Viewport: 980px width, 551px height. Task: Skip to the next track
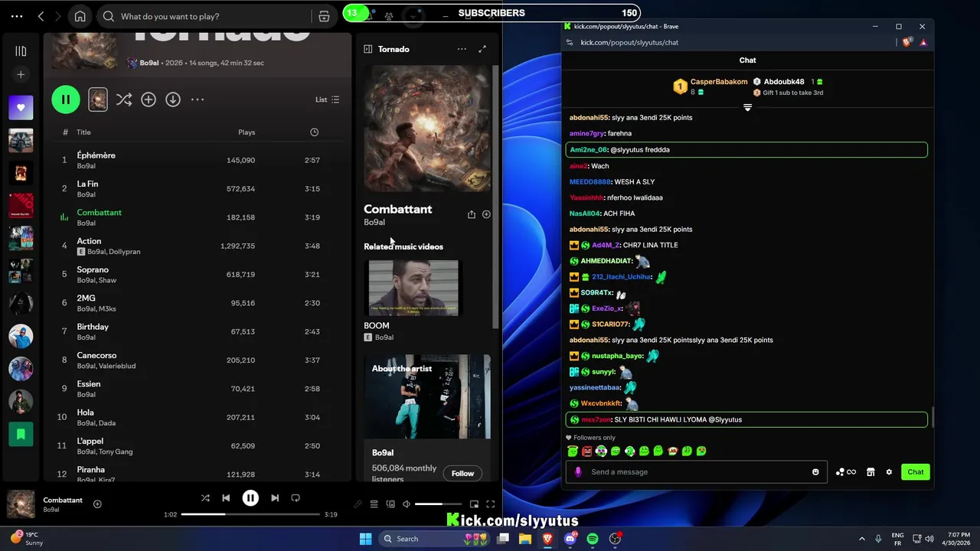[275, 498]
